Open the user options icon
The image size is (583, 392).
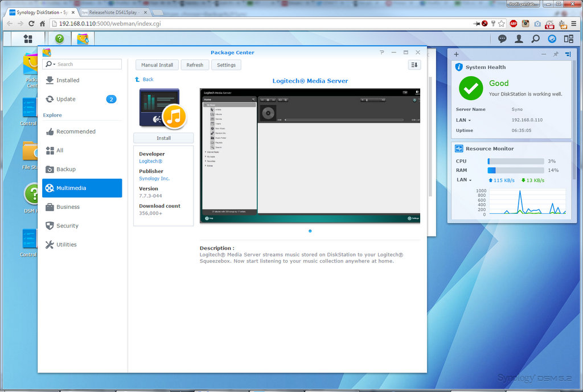(519, 39)
